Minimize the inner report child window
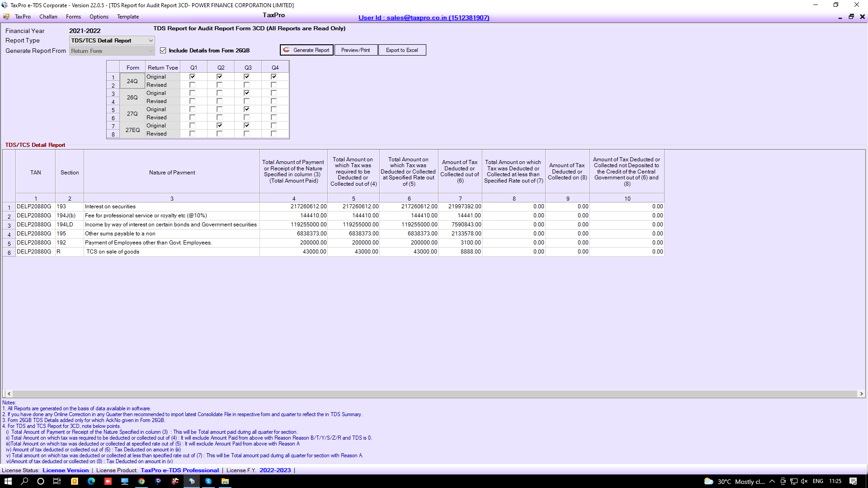The image size is (868, 488). [840, 17]
